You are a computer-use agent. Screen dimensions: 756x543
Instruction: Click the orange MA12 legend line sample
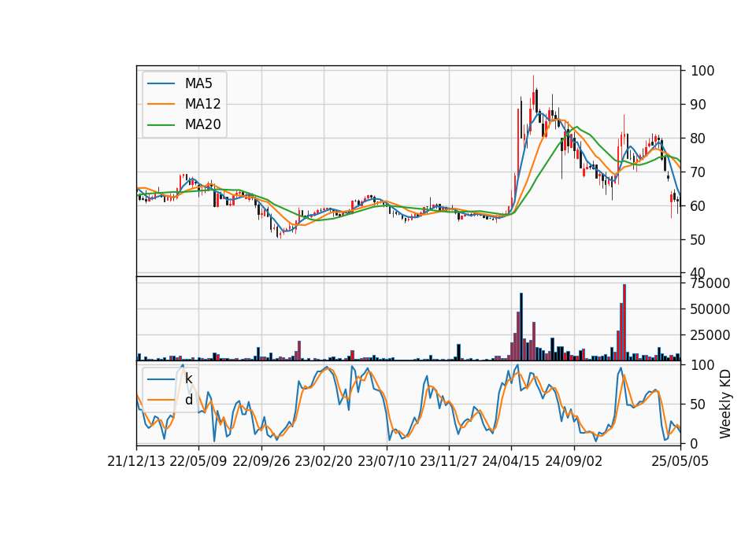161,104
